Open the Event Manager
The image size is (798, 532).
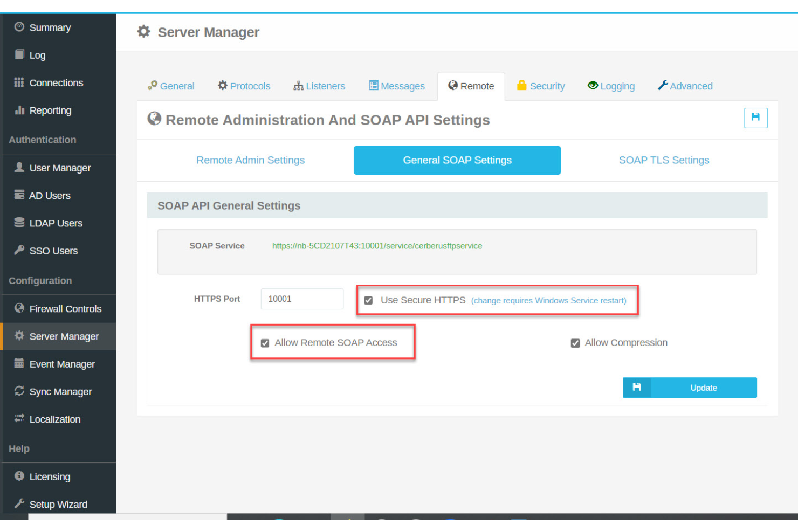click(x=62, y=364)
